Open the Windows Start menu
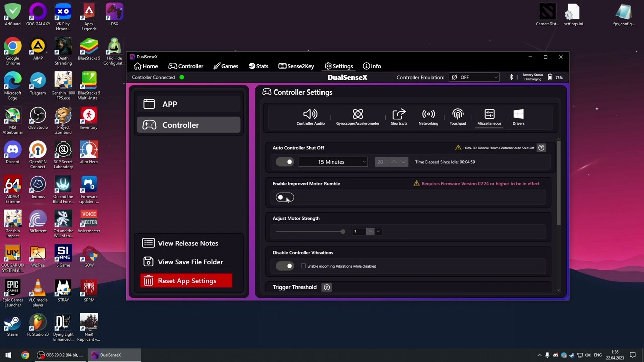Screen dimensions: 644x362 (x=8, y=355)
